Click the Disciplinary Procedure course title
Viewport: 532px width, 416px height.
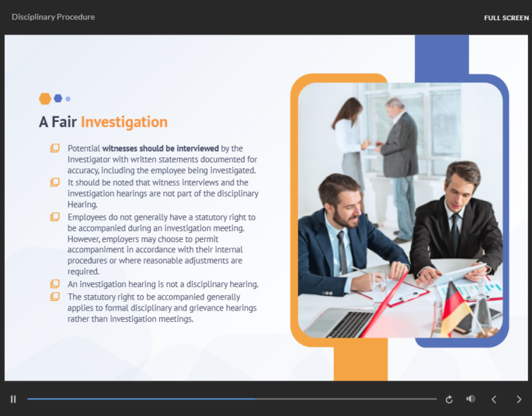pos(53,17)
